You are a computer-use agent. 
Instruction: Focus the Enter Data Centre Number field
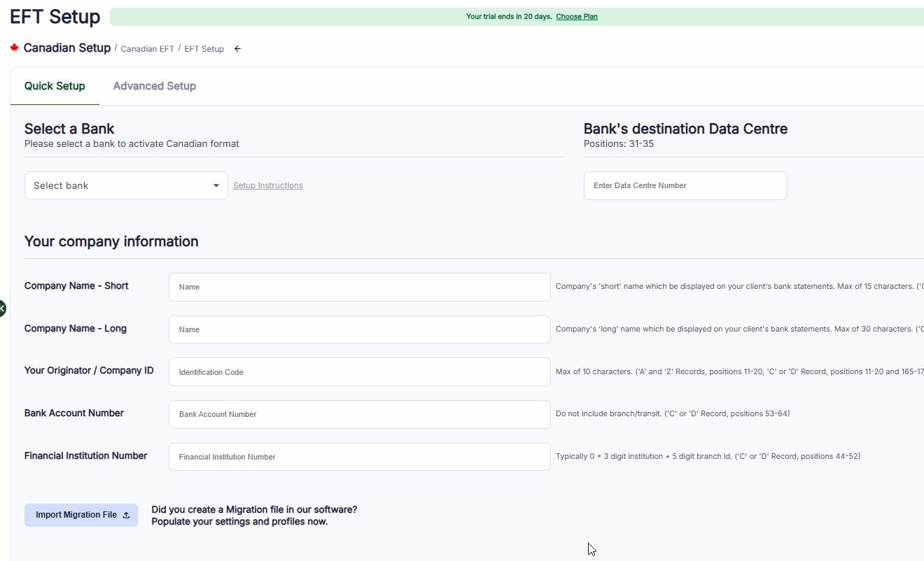[685, 185]
